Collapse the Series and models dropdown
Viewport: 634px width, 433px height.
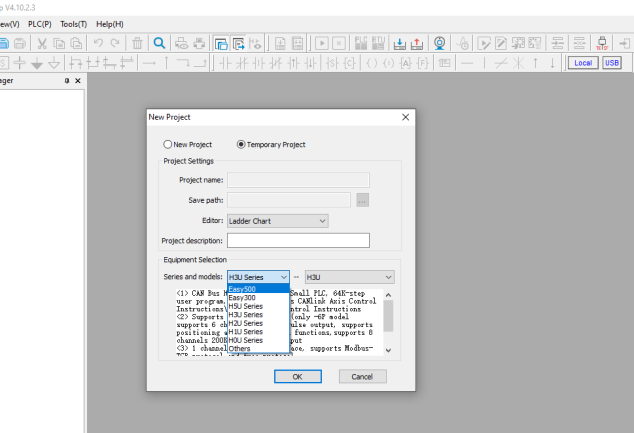(283, 277)
